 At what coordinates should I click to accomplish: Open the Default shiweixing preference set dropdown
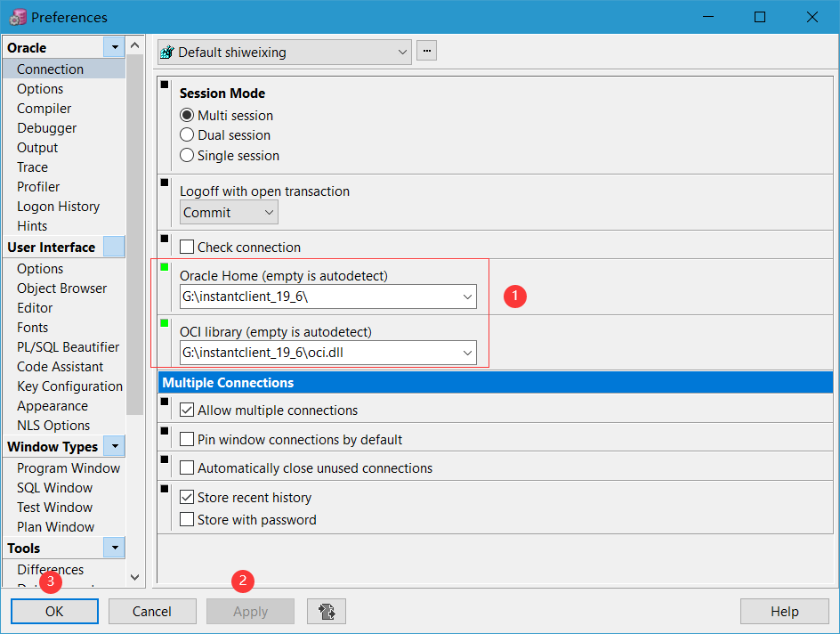pyautogui.click(x=285, y=52)
